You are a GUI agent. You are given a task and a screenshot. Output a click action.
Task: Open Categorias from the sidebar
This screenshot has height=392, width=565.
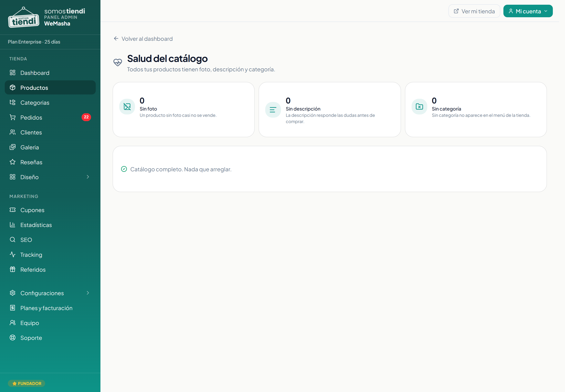50,103
